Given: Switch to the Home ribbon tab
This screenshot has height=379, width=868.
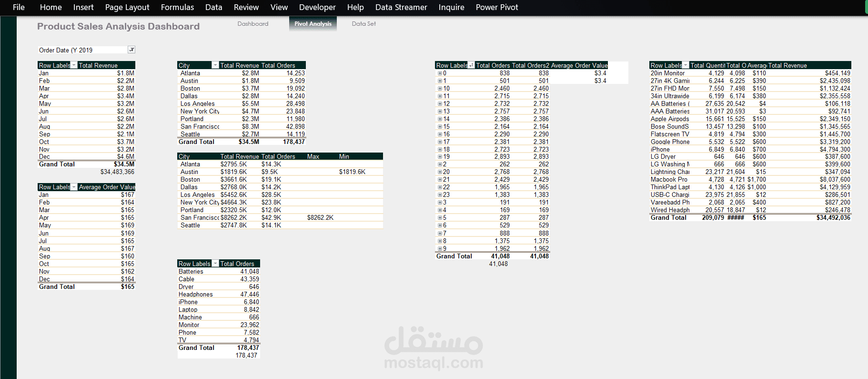Looking at the screenshot, I should pyautogui.click(x=51, y=7).
